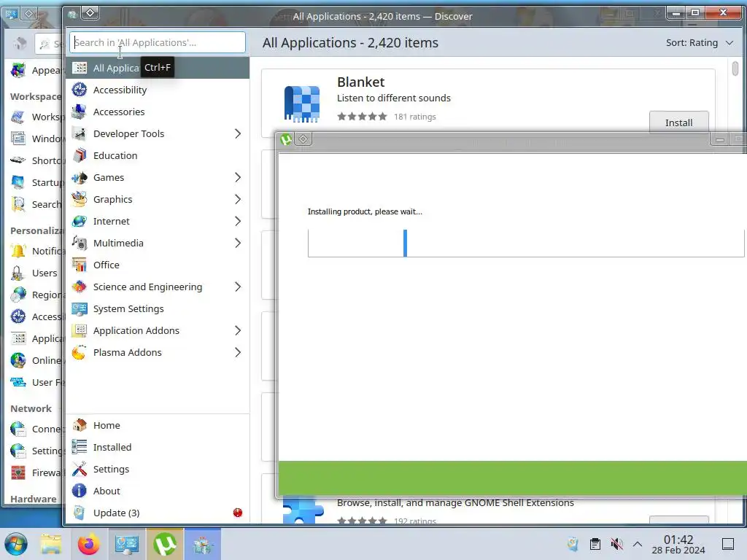
Task: Expand Plasma Addons subcategories arrow
Action: (238, 353)
